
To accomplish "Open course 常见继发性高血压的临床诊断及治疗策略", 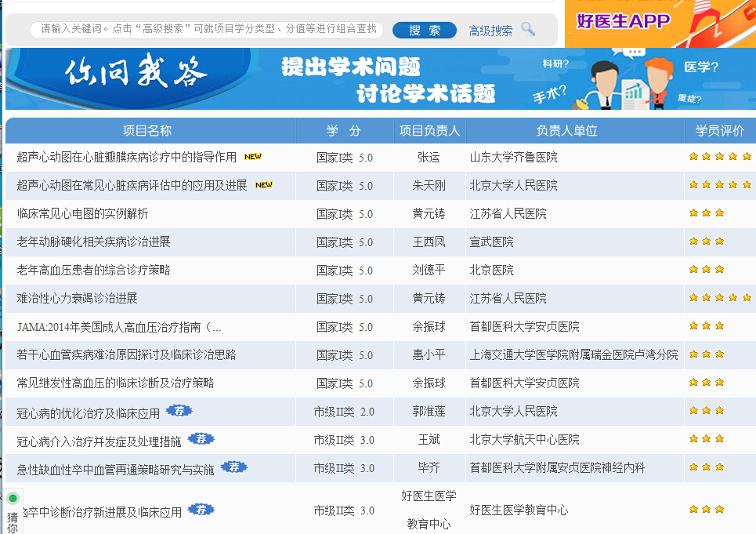I will coord(115,383).
